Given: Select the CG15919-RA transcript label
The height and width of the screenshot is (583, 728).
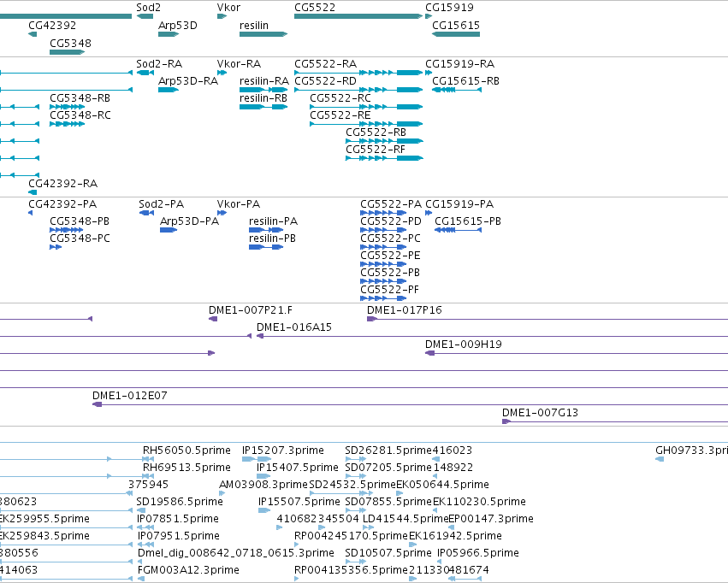Looking at the screenshot, I should pyautogui.click(x=459, y=63).
